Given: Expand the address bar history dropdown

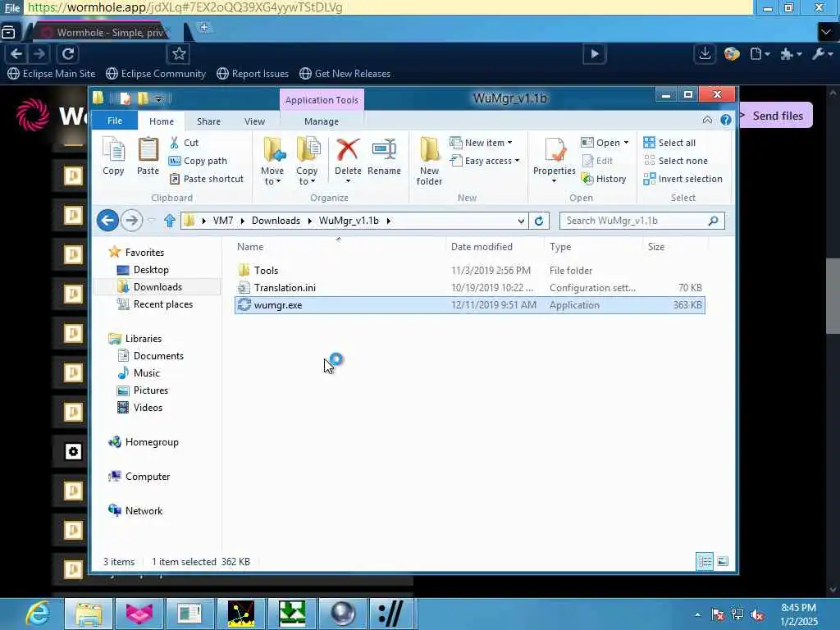Looking at the screenshot, I should (521, 221).
